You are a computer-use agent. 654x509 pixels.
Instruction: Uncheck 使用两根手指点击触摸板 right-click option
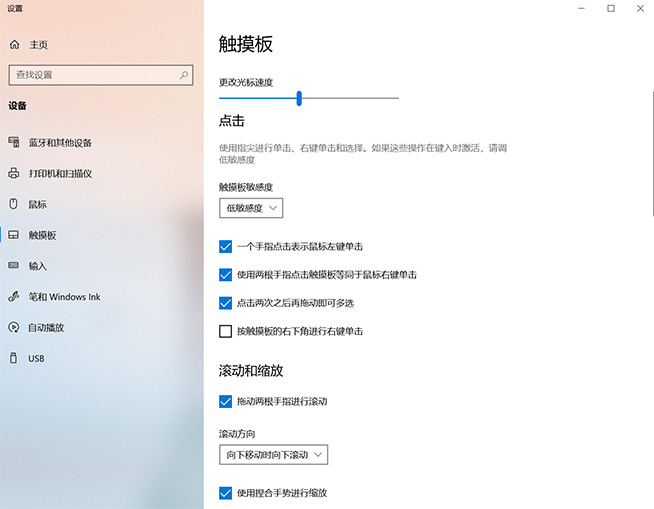click(225, 274)
